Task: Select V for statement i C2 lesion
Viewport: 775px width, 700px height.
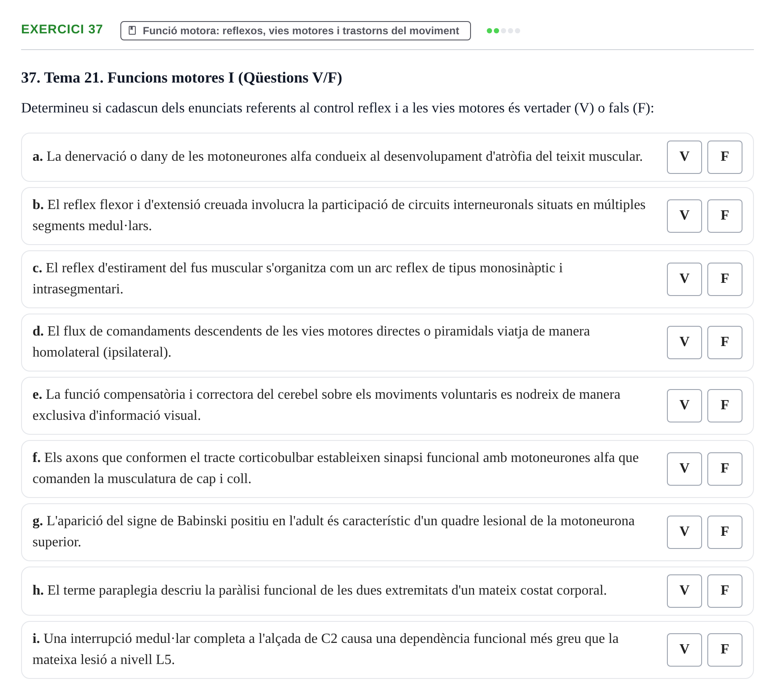Action: pos(684,650)
